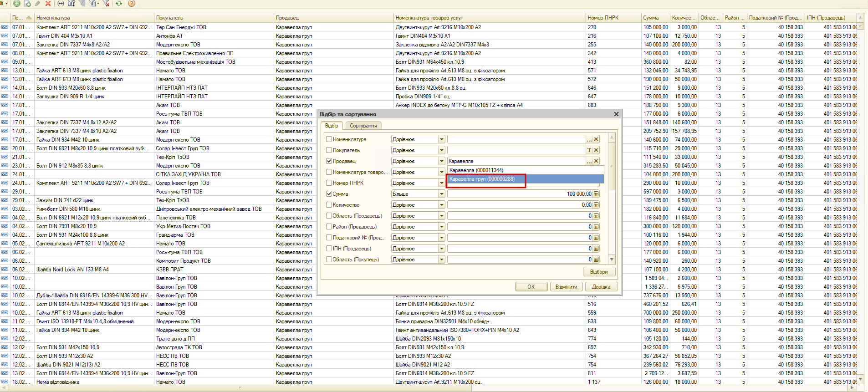Click the Сумма value field showing 100 000,00
The width and height of the screenshot is (868, 392).
(520, 194)
